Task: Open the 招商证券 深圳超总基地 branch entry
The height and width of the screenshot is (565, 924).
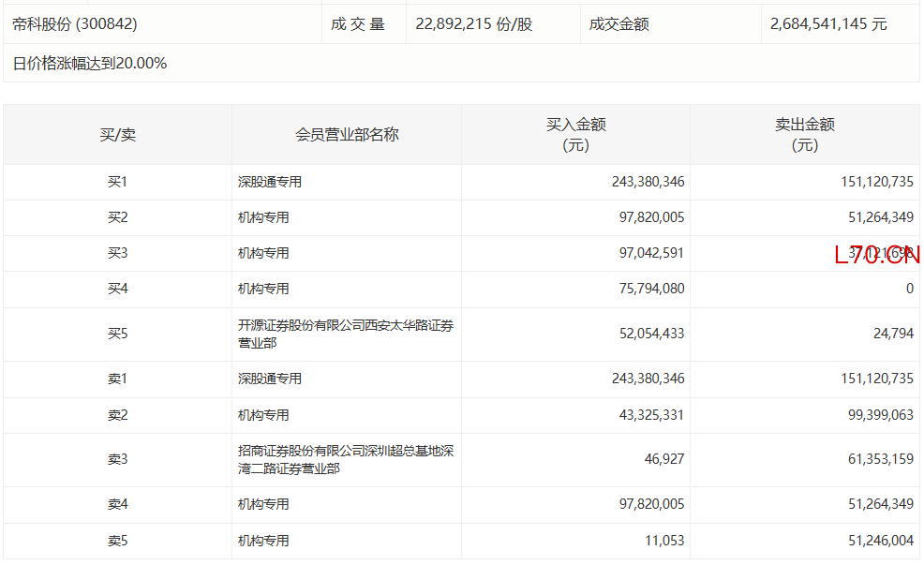Action: (345, 459)
